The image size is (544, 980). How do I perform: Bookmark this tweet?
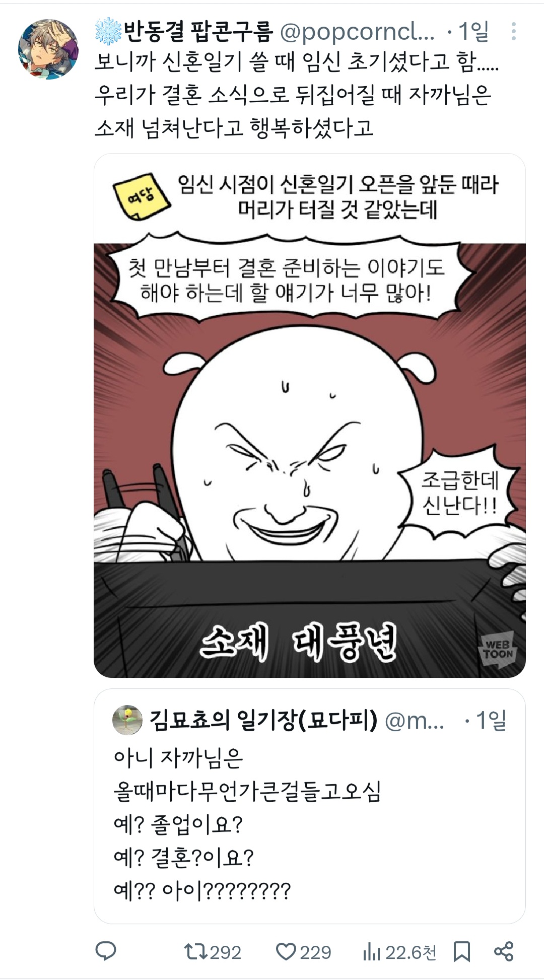(462, 952)
